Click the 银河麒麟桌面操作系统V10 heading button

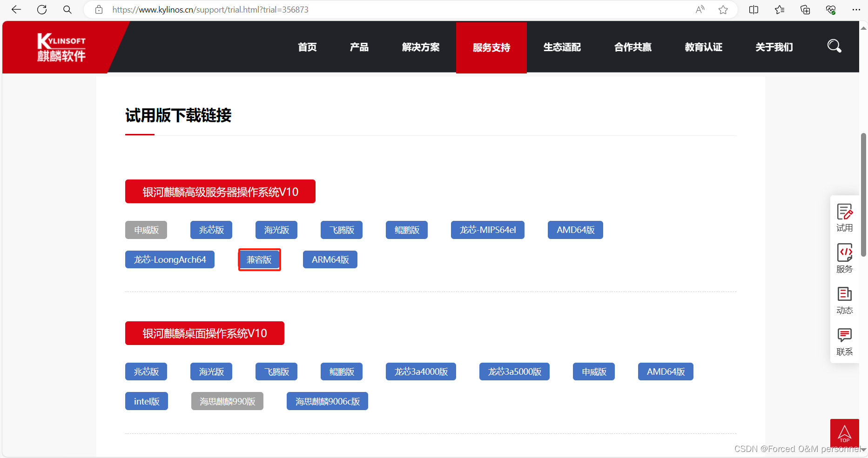pos(205,333)
